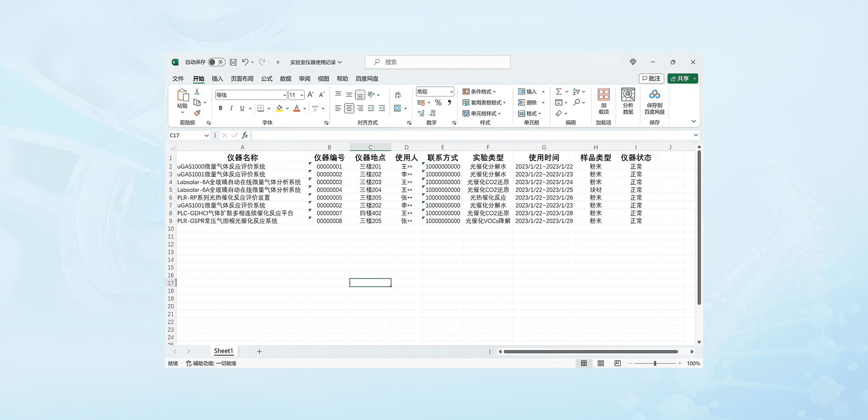Click the Cut scissors icon
This screenshot has width=868, height=420.
pyautogui.click(x=197, y=92)
